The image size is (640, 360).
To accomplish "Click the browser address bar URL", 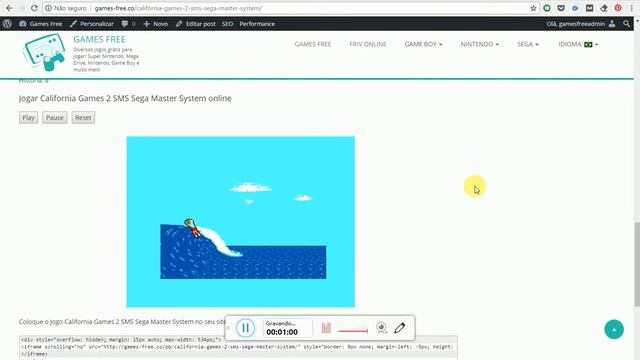I will click(178, 8).
